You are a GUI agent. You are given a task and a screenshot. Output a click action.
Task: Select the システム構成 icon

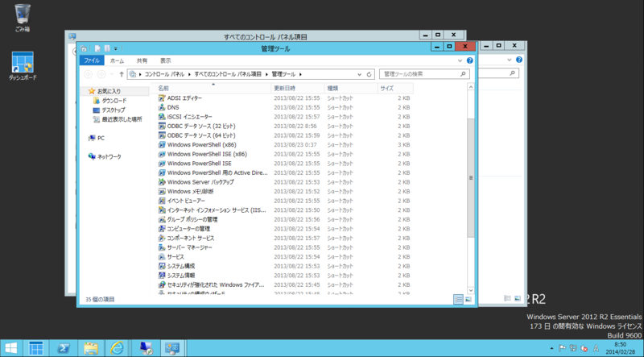pyautogui.click(x=162, y=266)
